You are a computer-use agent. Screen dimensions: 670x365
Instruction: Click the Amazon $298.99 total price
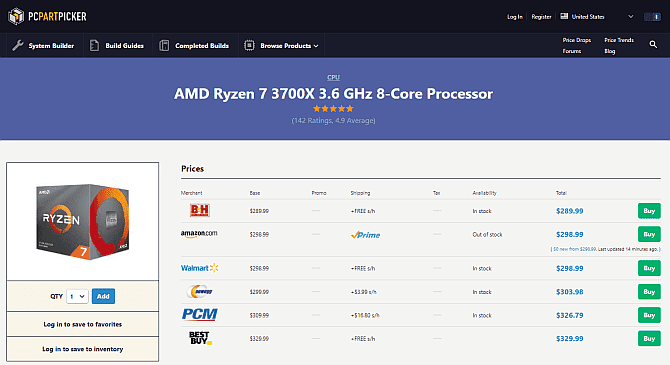pyautogui.click(x=569, y=234)
